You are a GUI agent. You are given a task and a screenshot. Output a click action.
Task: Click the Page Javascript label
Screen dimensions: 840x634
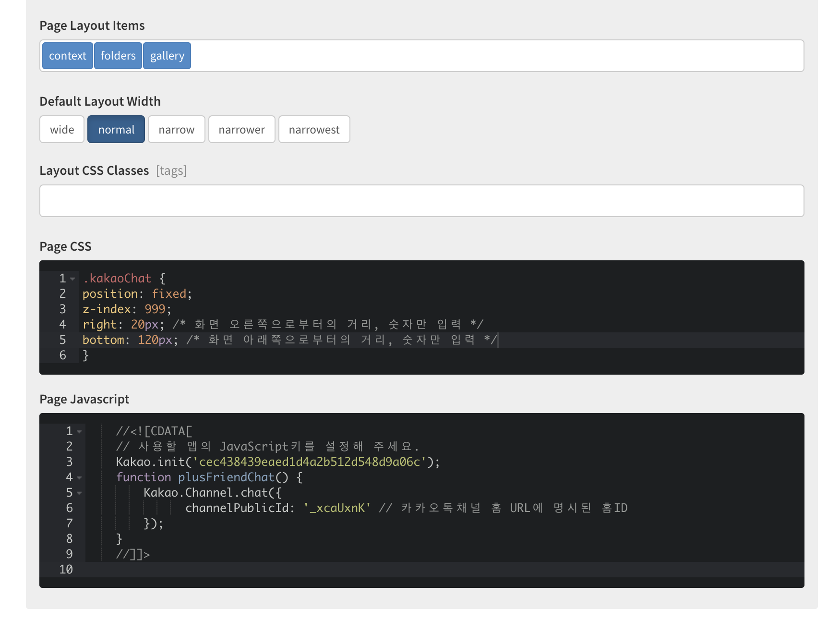(84, 399)
